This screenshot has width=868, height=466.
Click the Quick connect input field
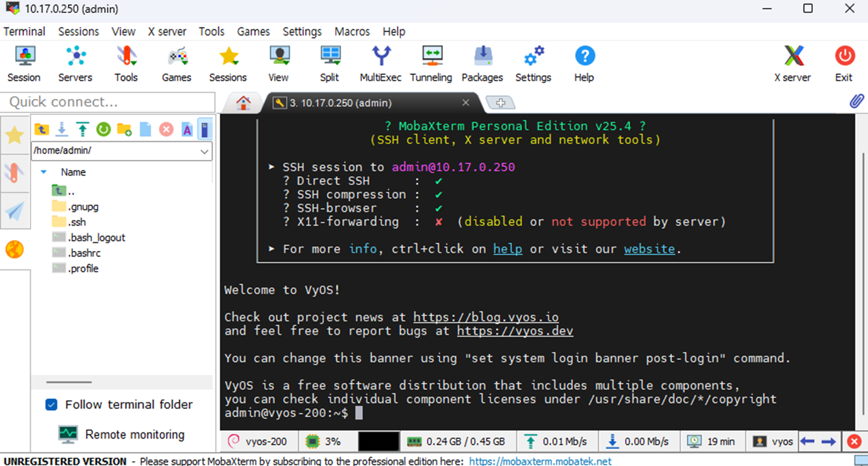(108, 102)
